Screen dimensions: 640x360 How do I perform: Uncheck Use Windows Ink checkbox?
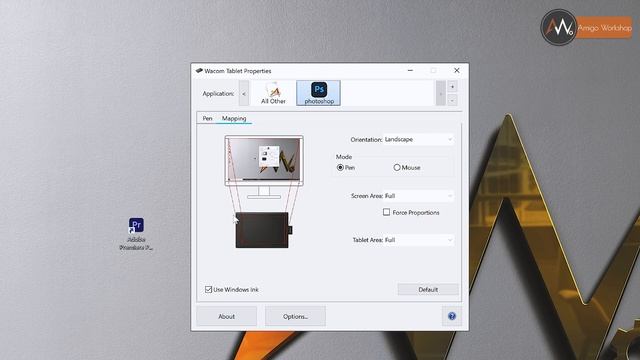tap(209, 289)
